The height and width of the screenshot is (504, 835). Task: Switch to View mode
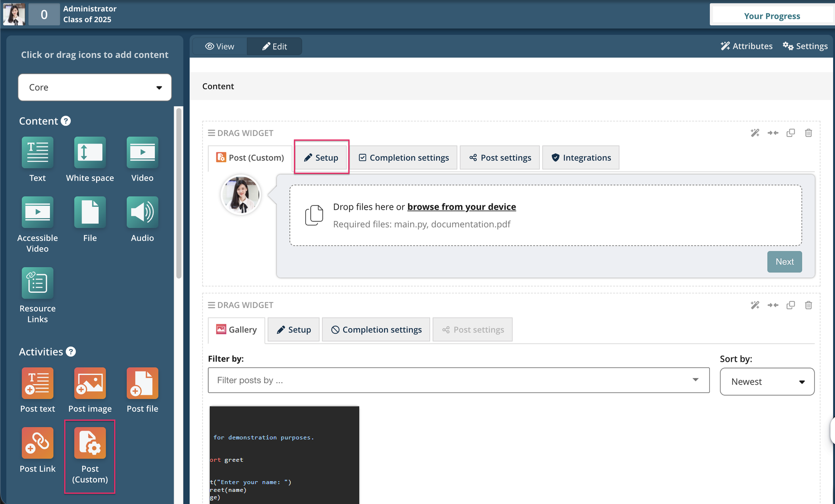coord(220,46)
